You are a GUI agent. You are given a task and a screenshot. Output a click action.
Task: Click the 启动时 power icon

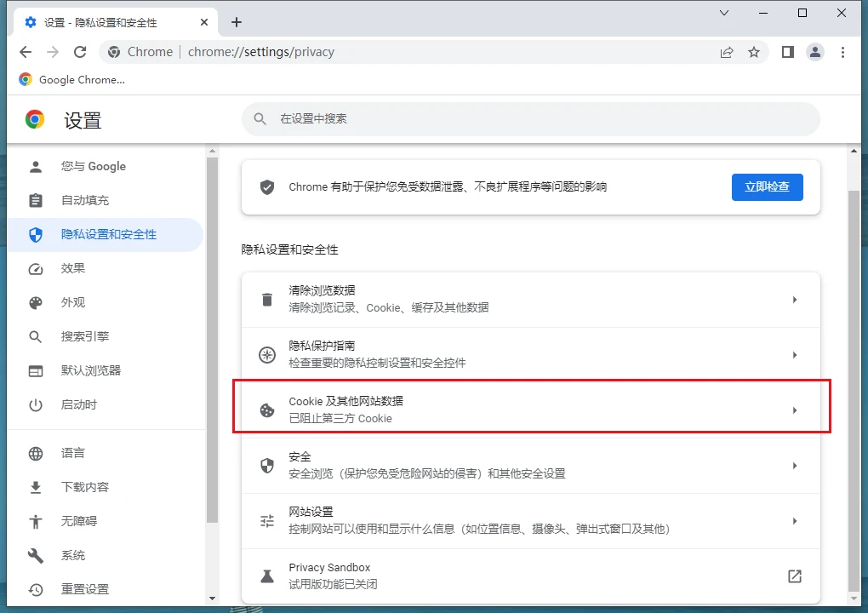[36, 404]
